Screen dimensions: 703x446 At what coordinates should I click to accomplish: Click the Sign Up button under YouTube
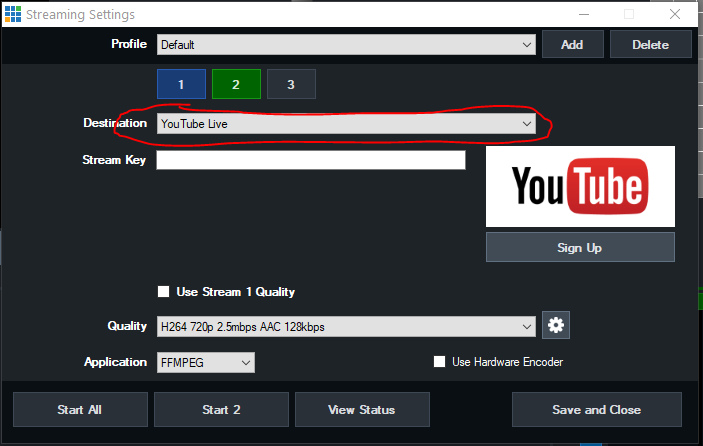580,247
